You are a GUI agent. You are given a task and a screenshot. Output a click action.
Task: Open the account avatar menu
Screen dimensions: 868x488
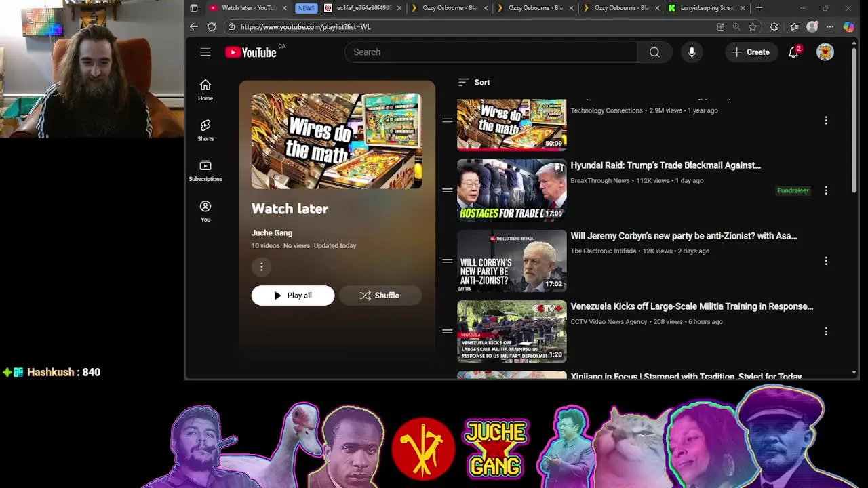(x=825, y=52)
